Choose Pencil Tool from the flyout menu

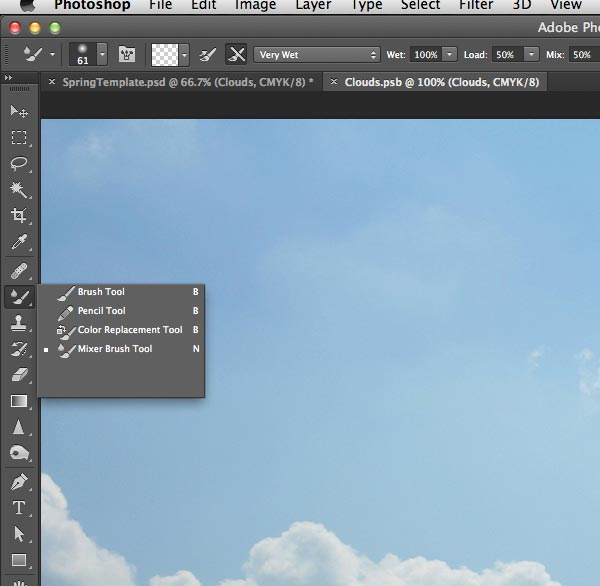[x=101, y=311]
